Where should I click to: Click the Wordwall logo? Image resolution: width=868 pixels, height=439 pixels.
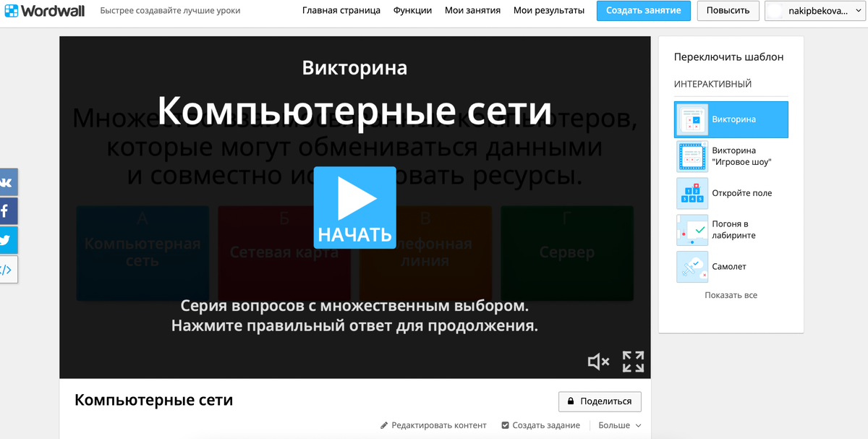(x=46, y=11)
